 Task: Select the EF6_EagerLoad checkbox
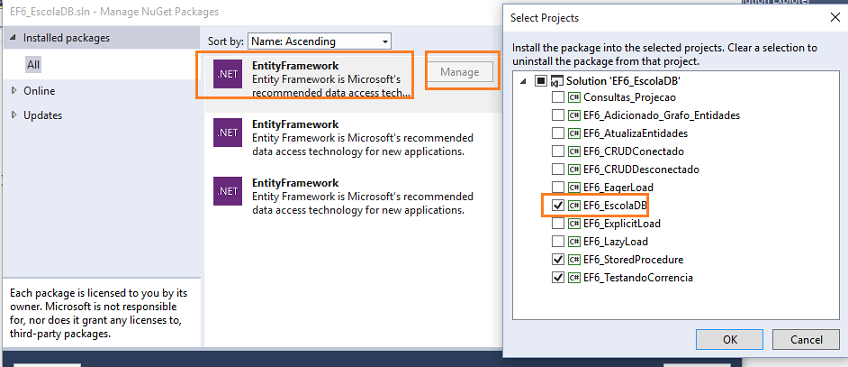tap(558, 188)
